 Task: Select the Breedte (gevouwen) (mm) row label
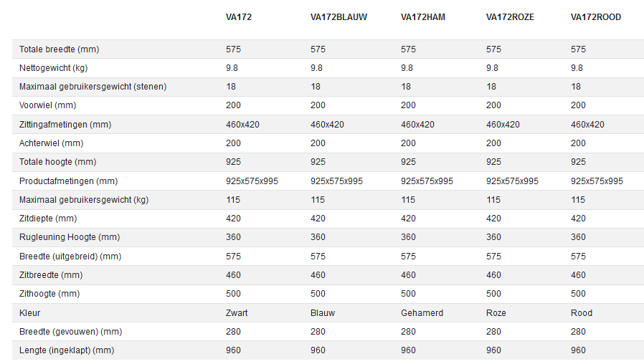click(x=71, y=332)
